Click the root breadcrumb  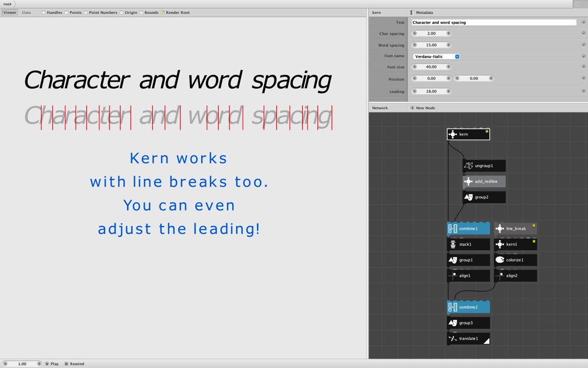7,4
